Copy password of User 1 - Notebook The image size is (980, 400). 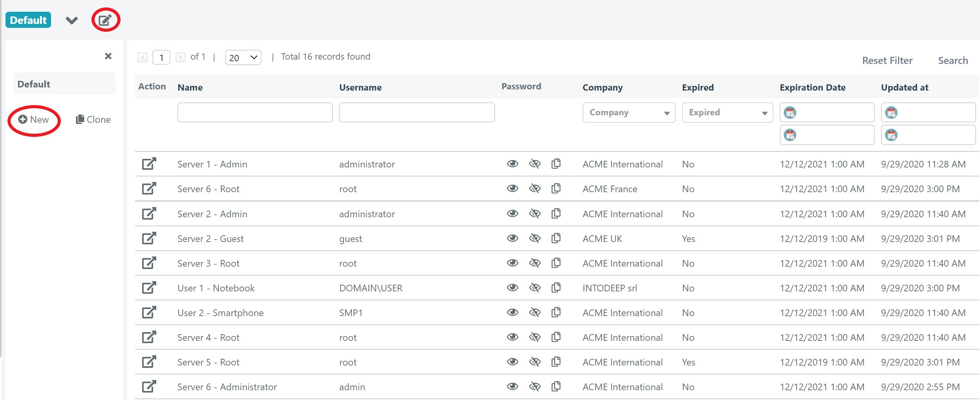point(556,287)
